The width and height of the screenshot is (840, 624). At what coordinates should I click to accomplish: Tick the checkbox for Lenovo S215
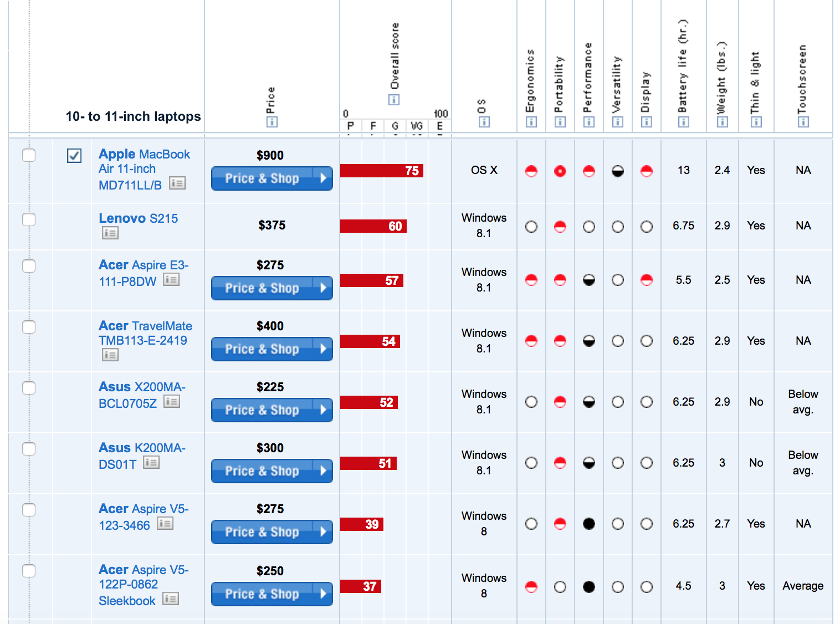(29, 219)
